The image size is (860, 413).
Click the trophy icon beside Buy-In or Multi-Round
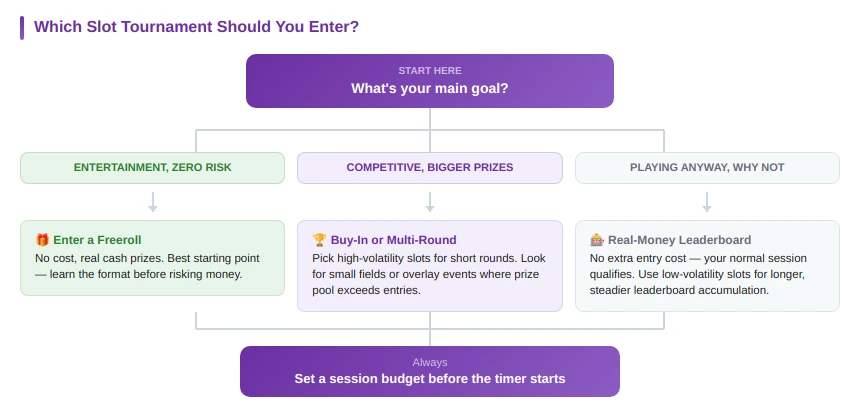[319, 240]
